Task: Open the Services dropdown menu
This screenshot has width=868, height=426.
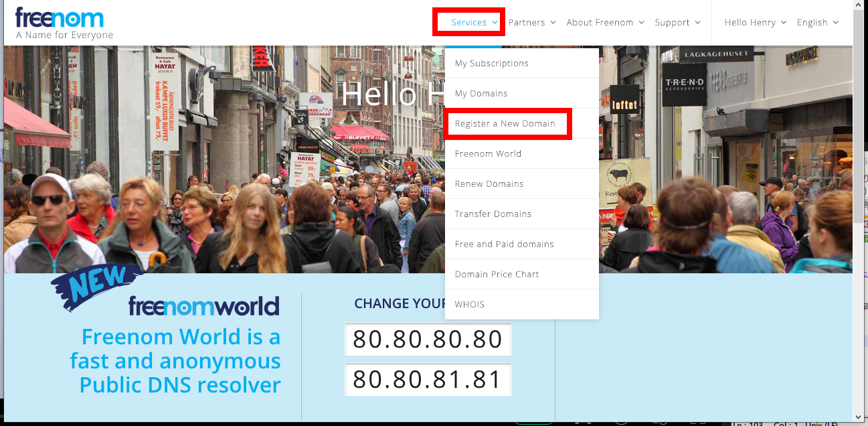Action: 474,22
